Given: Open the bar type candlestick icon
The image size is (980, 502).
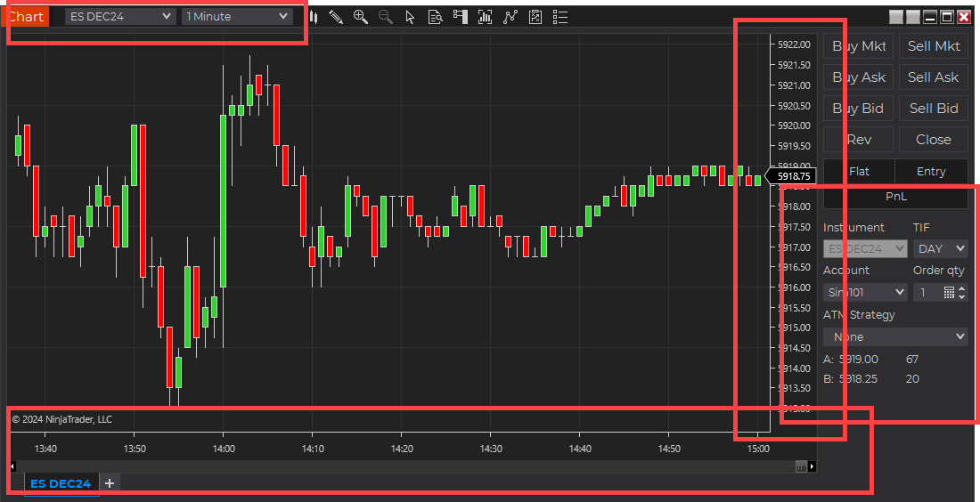Looking at the screenshot, I should 313,17.
